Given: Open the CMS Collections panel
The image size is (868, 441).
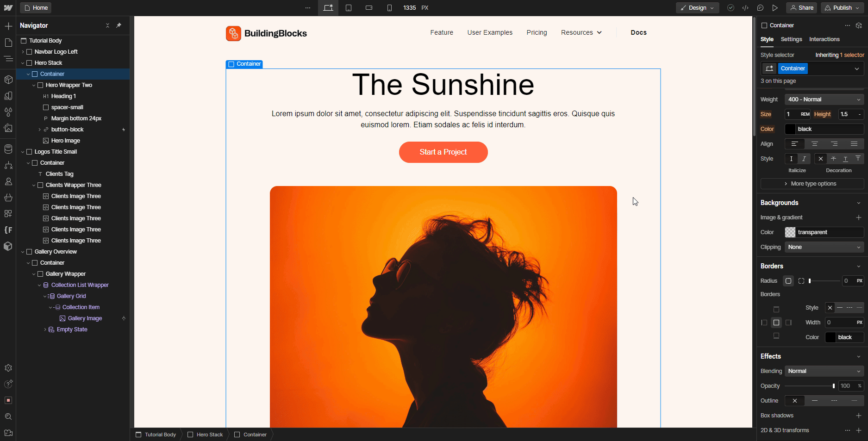Looking at the screenshot, I should pyautogui.click(x=8, y=149).
